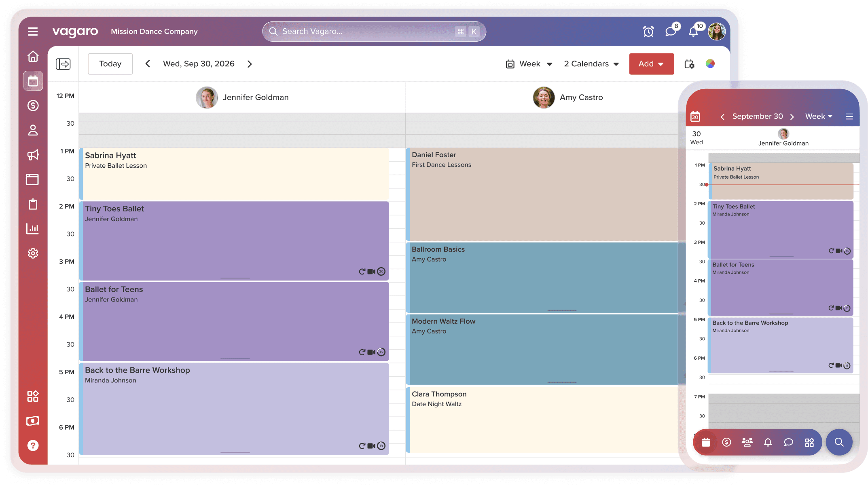Open the chat messages icon with 8 badge

click(x=671, y=32)
